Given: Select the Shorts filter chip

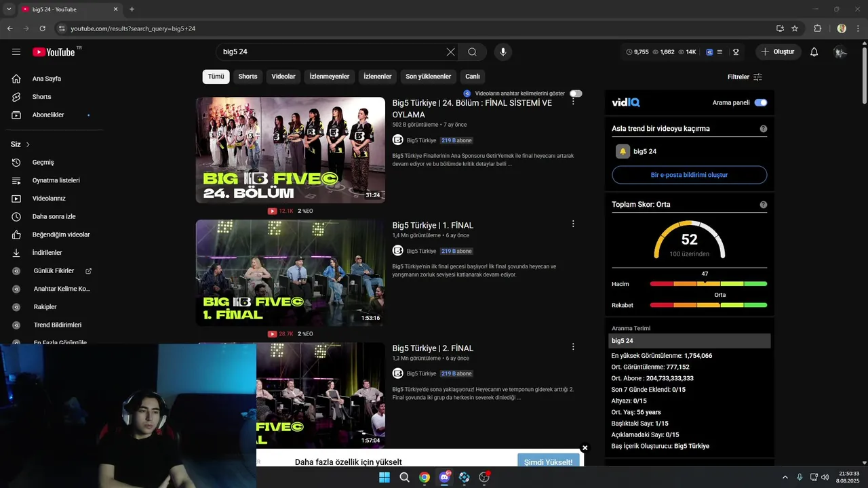Looking at the screenshot, I should point(248,77).
